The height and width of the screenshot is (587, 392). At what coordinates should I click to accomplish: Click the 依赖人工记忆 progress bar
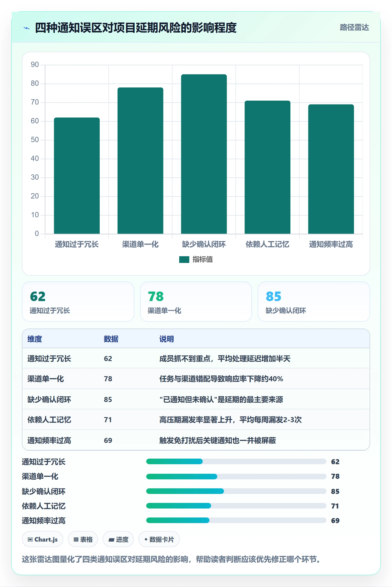pyautogui.click(x=236, y=506)
